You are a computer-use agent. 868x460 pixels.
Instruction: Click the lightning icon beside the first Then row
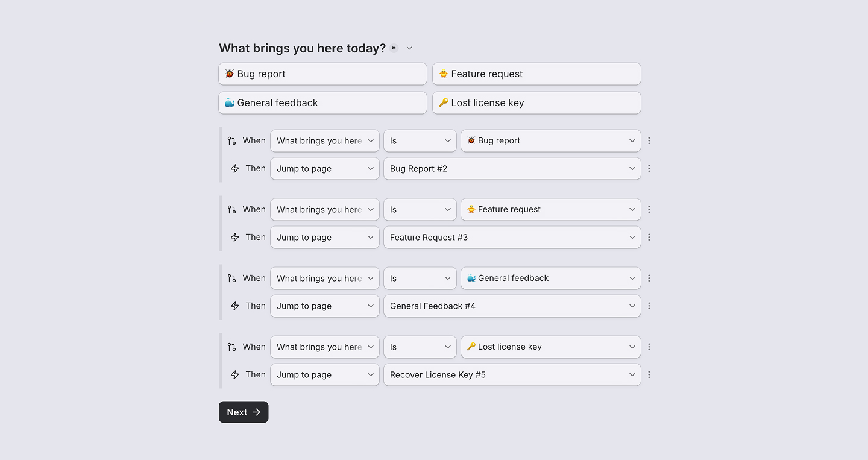click(234, 168)
